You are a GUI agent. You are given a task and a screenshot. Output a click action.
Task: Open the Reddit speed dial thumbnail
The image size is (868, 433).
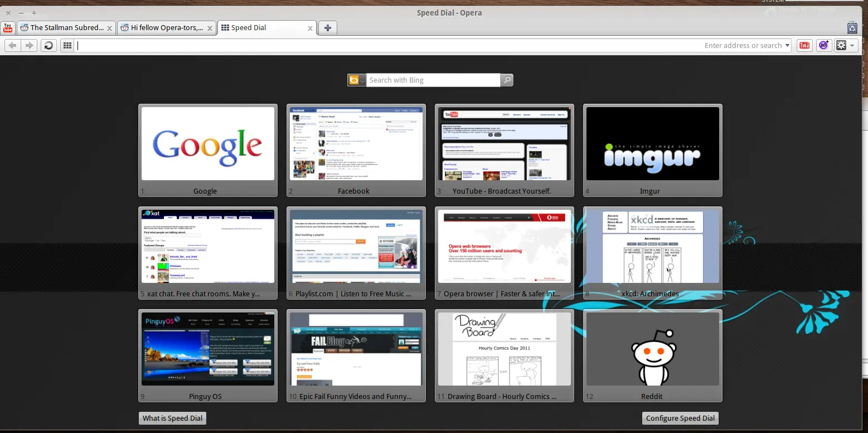click(653, 355)
